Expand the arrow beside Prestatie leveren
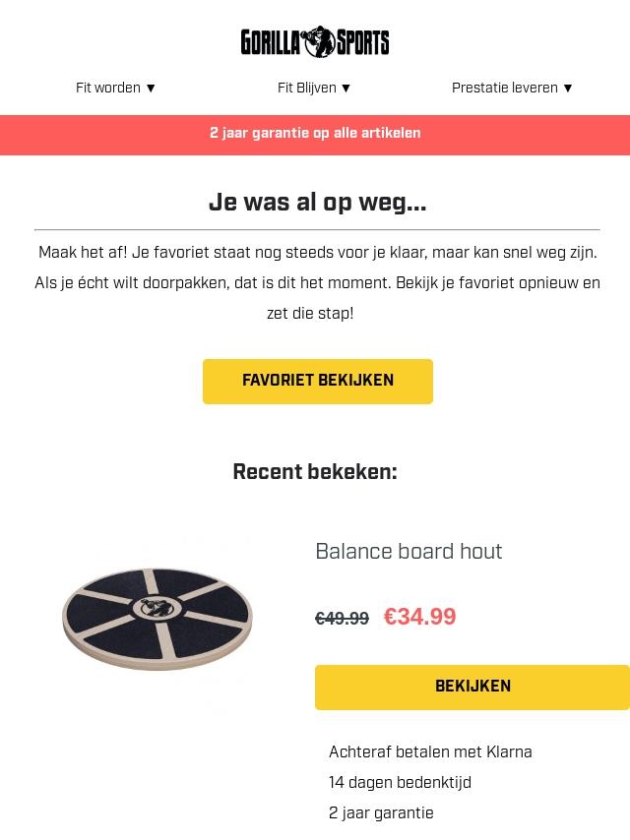The image size is (630, 840). (568, 89)
